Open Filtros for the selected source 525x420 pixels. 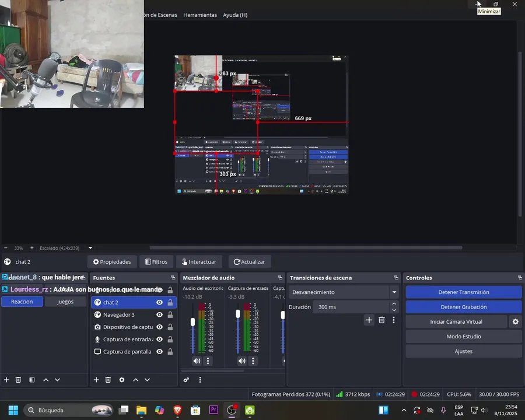156,261
